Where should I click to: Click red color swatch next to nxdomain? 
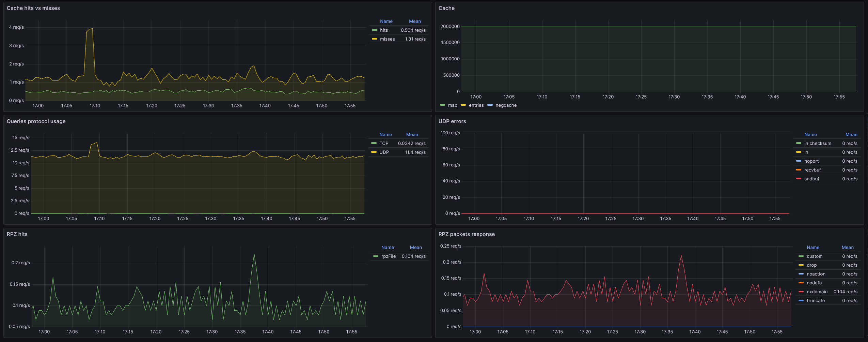click(801, 292)
